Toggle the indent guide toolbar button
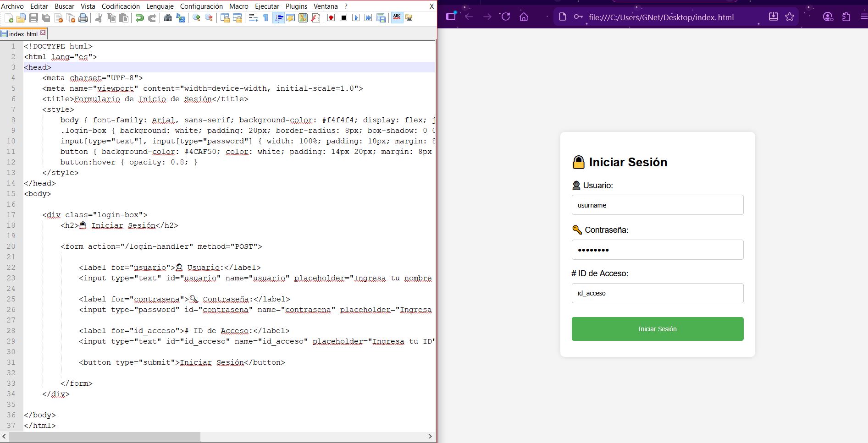The width and height of the screenshot is (868, 443). point(278,18)
